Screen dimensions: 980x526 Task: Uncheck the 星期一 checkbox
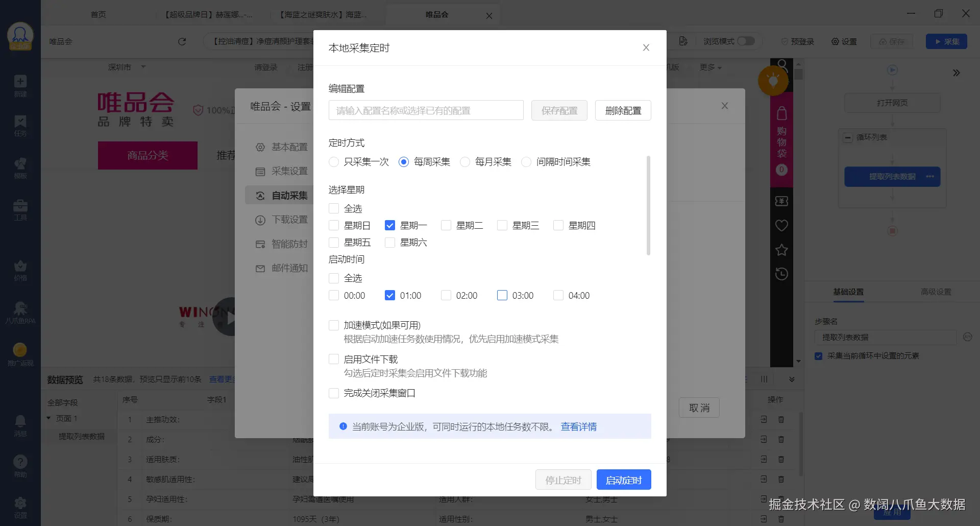(390, 225)
